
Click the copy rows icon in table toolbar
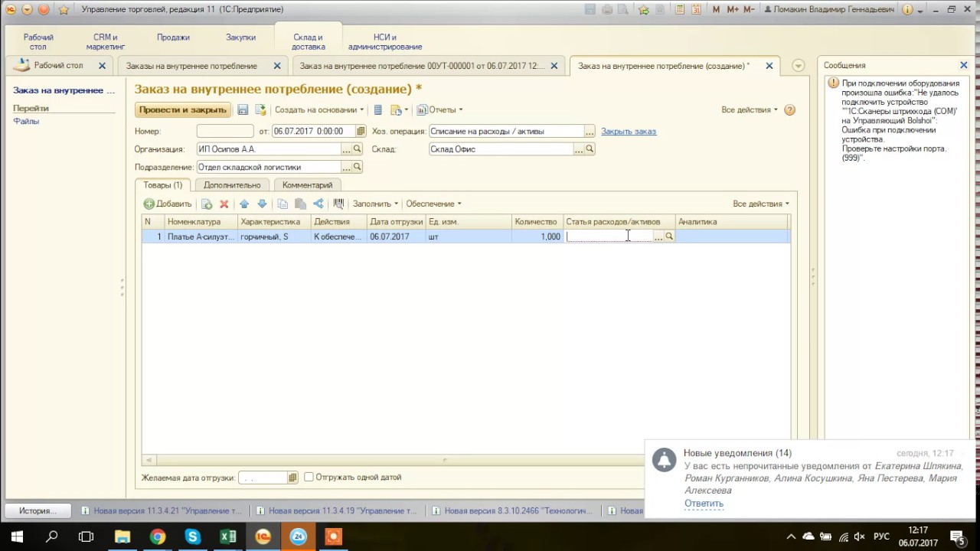283,204
